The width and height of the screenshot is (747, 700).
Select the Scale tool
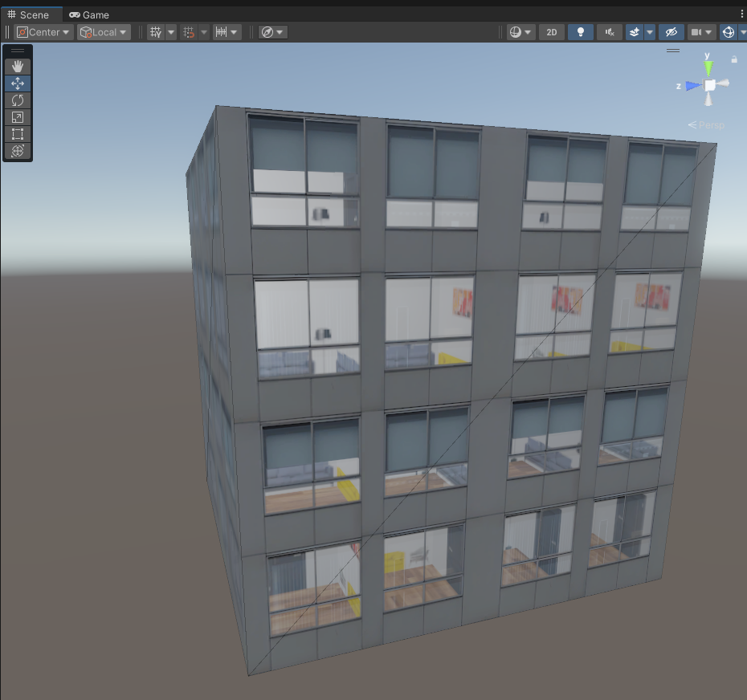[18, 117]
